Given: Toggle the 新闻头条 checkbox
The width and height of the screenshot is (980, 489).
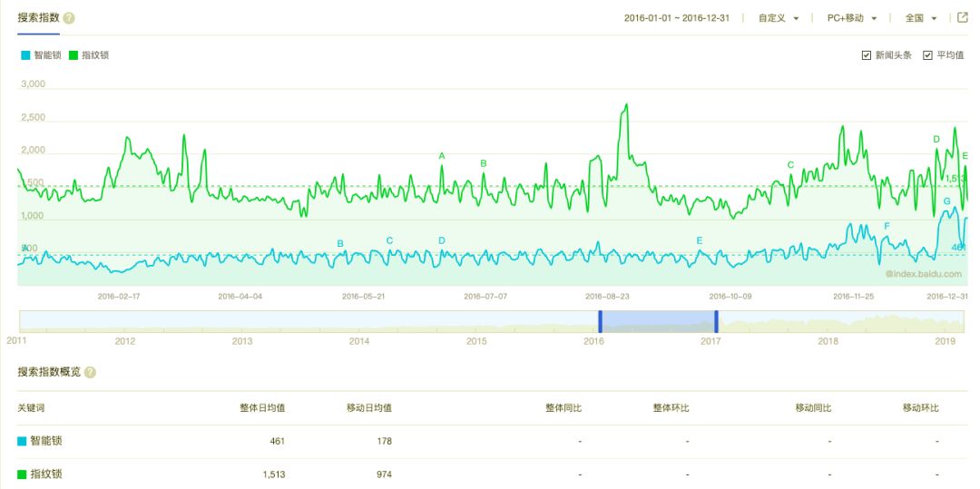Looking at the screenshot, I should tap(867, 55).
